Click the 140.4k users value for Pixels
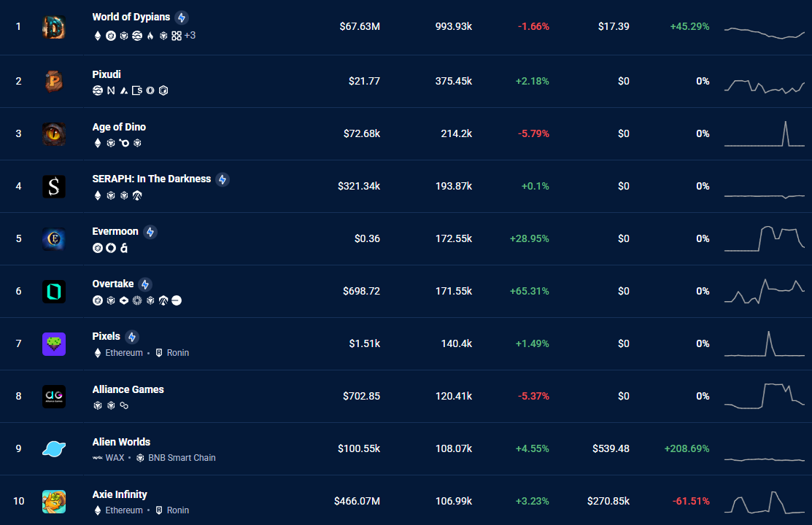The height and width of the screenshot is (525, 812). (456, 343)
